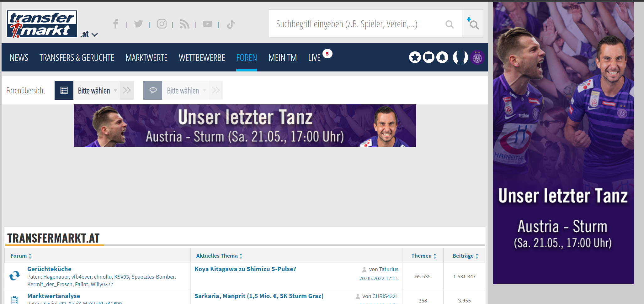The height and width of the screenshot is (304, 644).
Task: Click the go arrows next to thread dropdown
Action: pyautogui.click(x=216, y=90)
